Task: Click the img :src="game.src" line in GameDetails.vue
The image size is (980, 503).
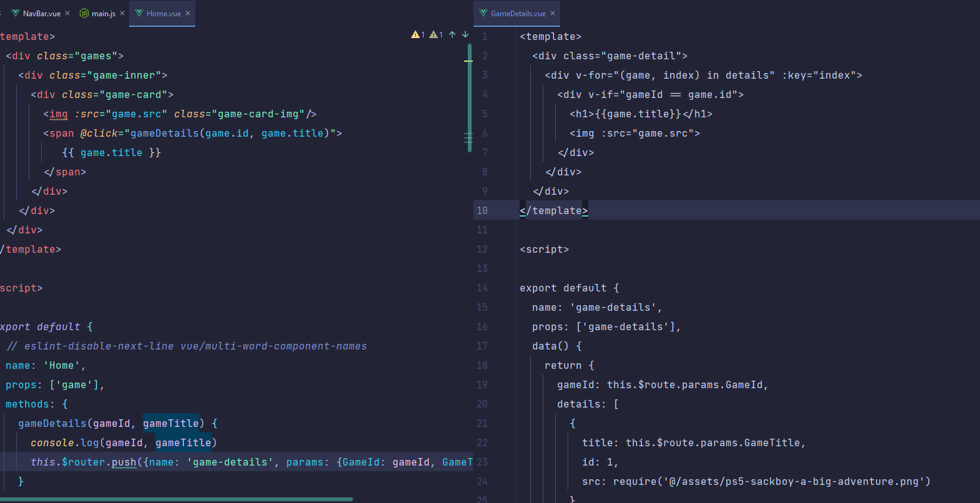Action: [x=635, y=134]
